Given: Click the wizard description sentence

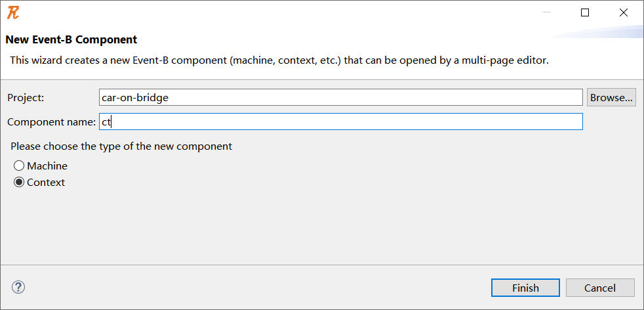Looking at the screenshot, I should coord(279,60).
